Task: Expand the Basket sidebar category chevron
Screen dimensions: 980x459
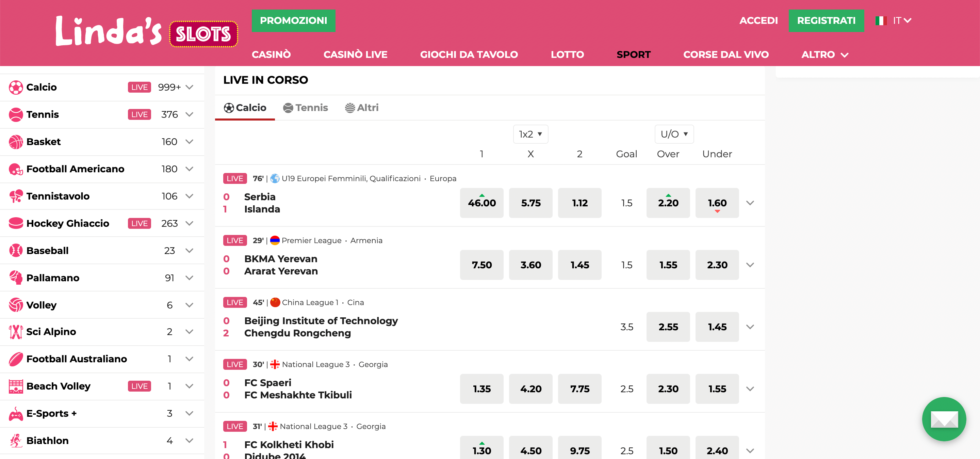Action: 190,142
